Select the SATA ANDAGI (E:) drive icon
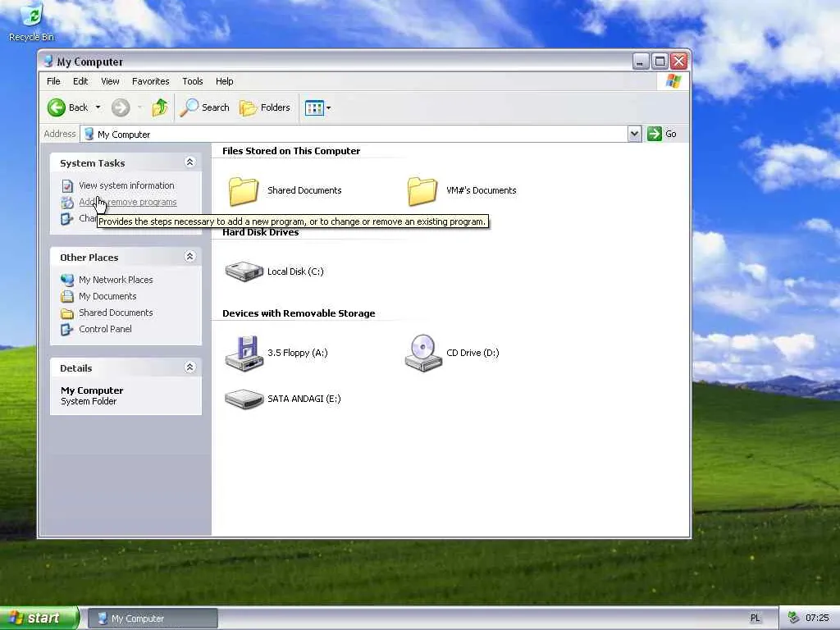This screenshot has width=840, height=630. pos(244,399)
